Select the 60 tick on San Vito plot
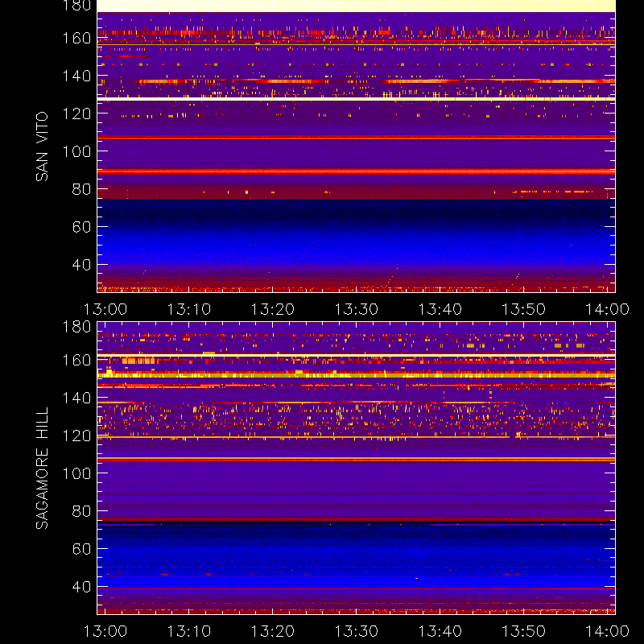644x644 pixels. pos(81,227)
